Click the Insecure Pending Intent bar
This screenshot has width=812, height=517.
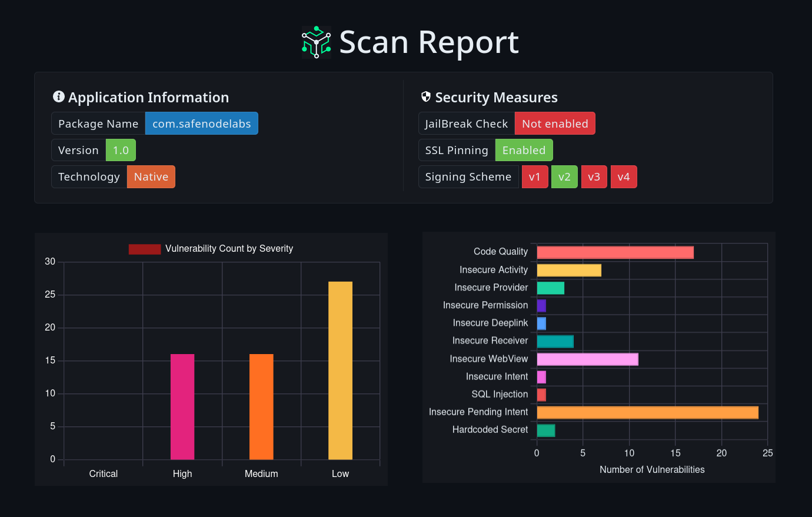click(648, 412)
